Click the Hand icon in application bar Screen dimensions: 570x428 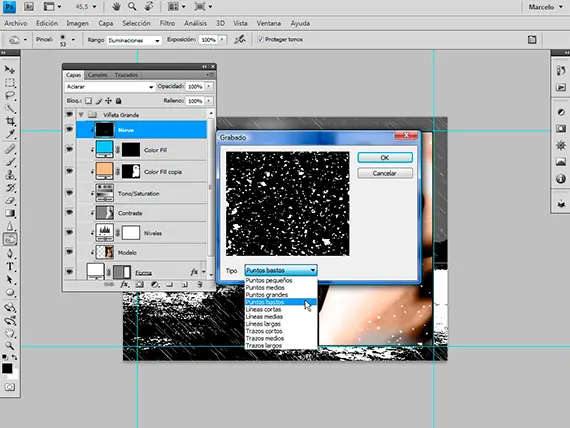116,7
